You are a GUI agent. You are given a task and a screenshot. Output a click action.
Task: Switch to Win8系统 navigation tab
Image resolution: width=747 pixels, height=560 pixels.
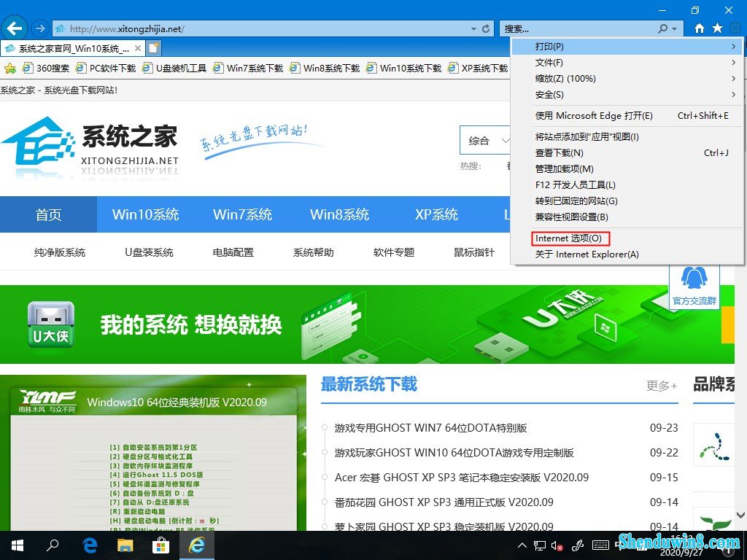click(x=340, y=214)
